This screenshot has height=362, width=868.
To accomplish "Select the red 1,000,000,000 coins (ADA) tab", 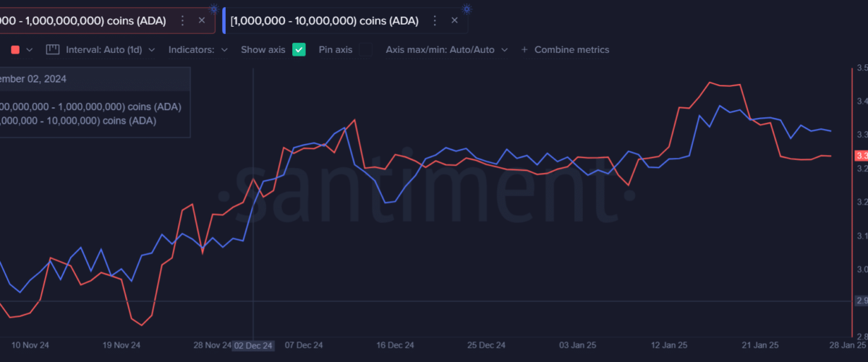I will (83, 21).
